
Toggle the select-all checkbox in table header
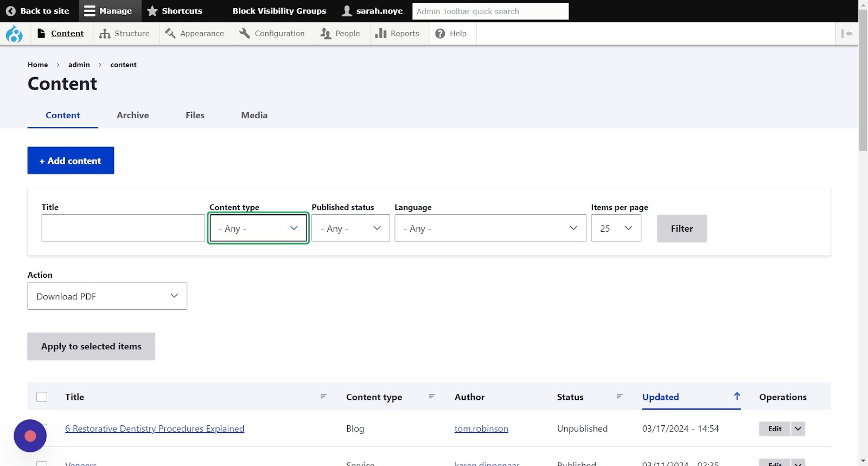point(42,397)
